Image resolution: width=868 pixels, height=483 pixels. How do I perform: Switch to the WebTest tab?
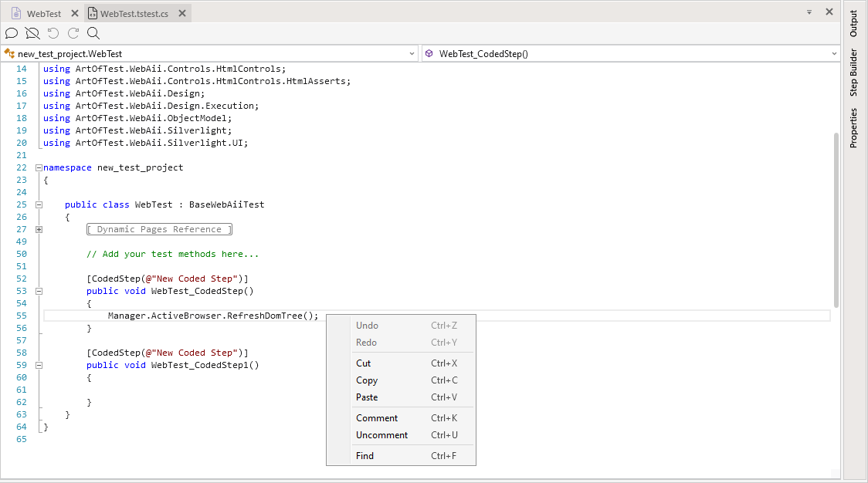point(44,14)
